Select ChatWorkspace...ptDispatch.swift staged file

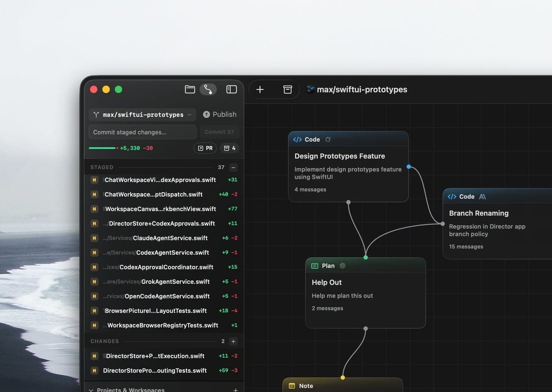point(164,194)
